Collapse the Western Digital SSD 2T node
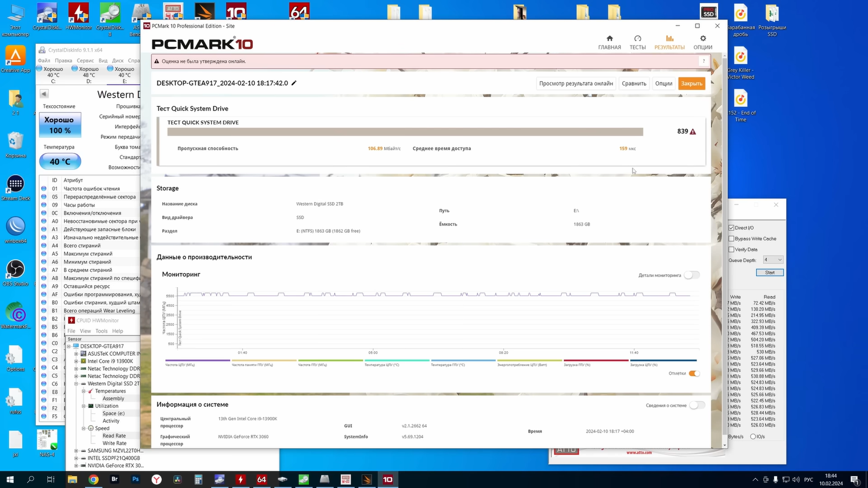The width and height of the screenshot is (868, 488). point(76,384)
